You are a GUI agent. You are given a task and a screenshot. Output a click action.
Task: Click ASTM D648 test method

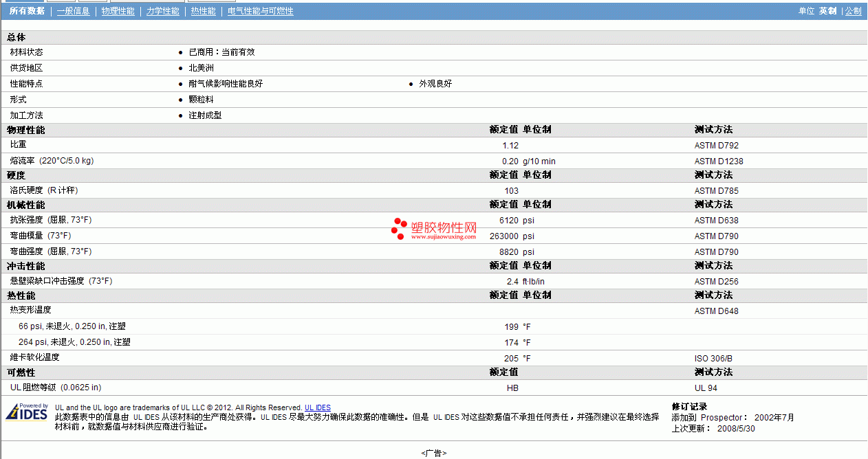pos(717,311)
